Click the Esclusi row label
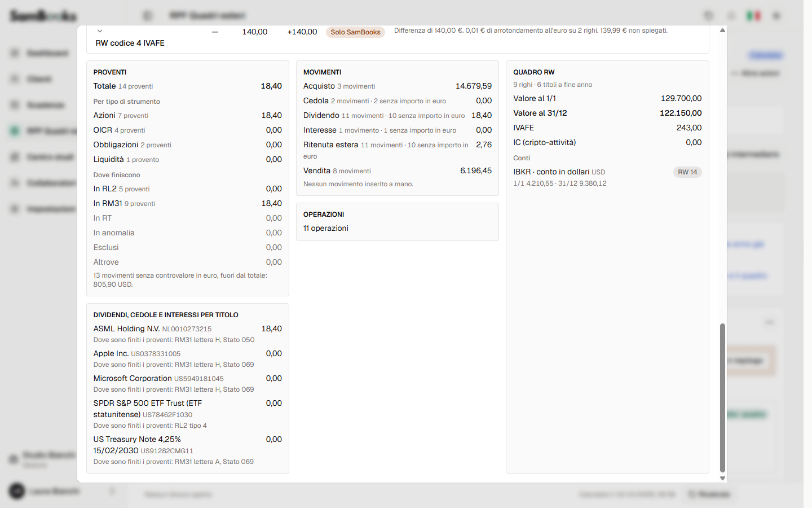Screen dimensions: 812x508 pos(106,248)
